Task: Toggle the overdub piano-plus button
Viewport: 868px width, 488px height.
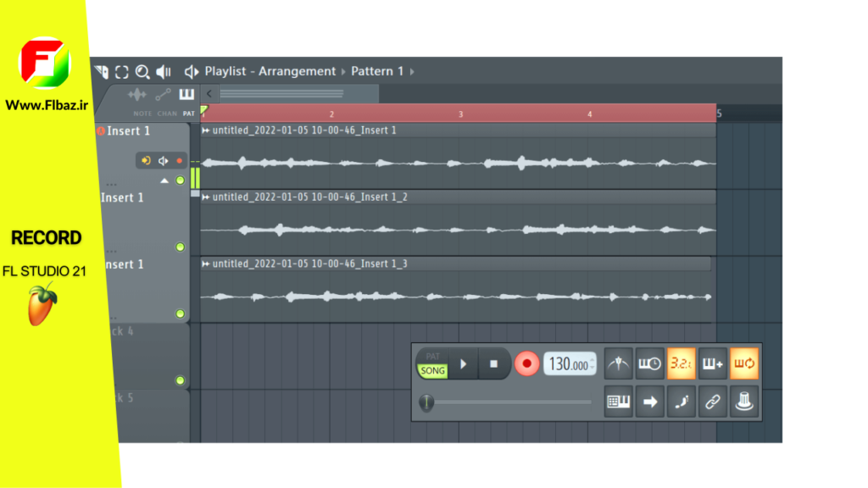Action: coord(712,364)
